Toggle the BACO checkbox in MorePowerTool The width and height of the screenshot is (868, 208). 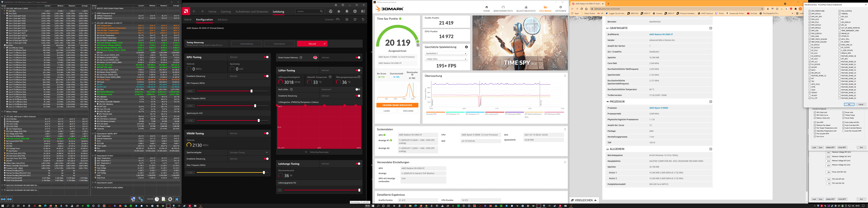point(809,70)
